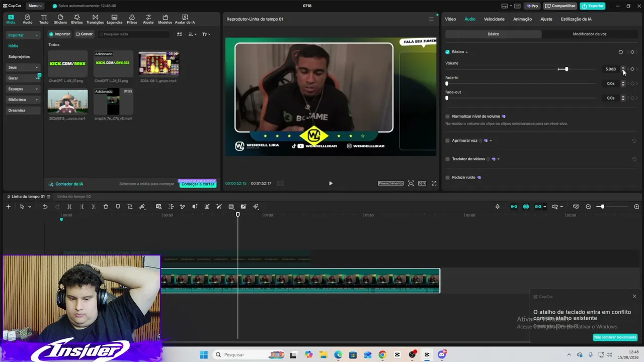
Task: Enable the Aprimorar voz checkbox
Action: coord(447,141)
